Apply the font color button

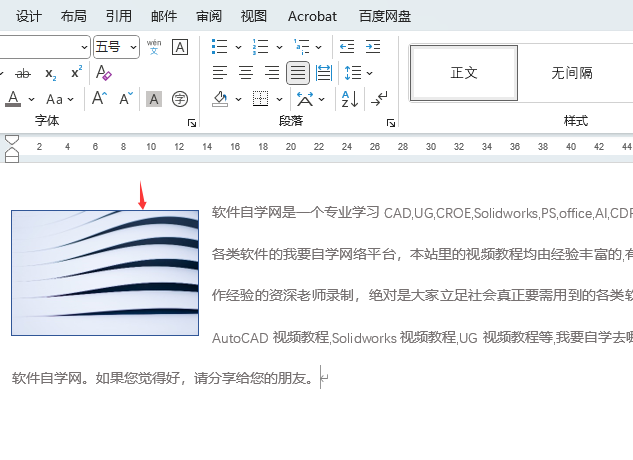[x=13, y=99]
